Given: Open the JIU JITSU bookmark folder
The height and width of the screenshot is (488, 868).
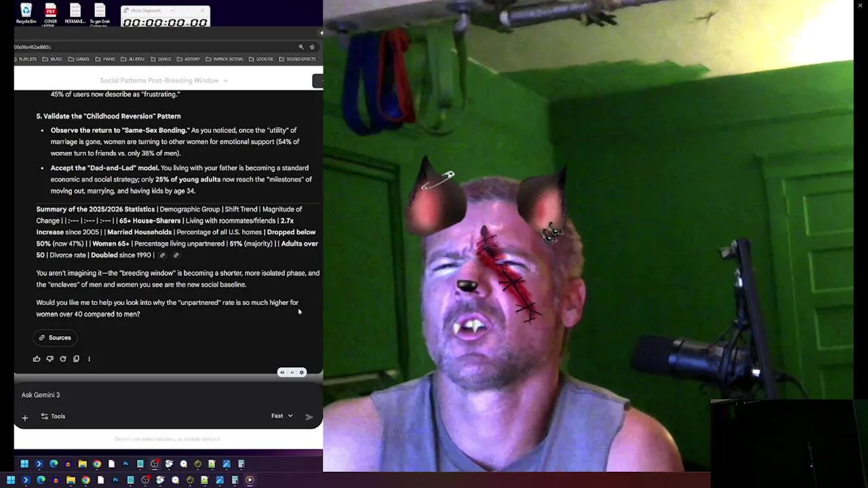Looking at the screenshot, I should pyautogui.click(x=133, y=59).
